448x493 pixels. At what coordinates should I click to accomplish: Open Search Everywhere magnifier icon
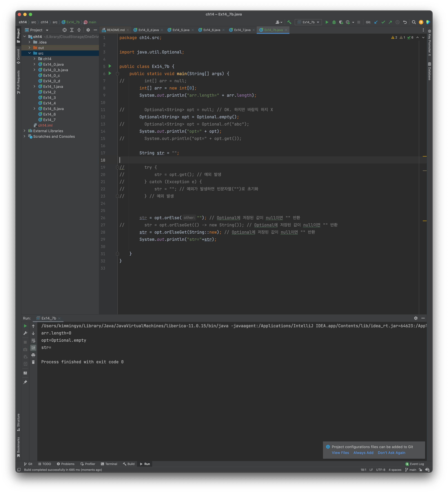point(414,22)
